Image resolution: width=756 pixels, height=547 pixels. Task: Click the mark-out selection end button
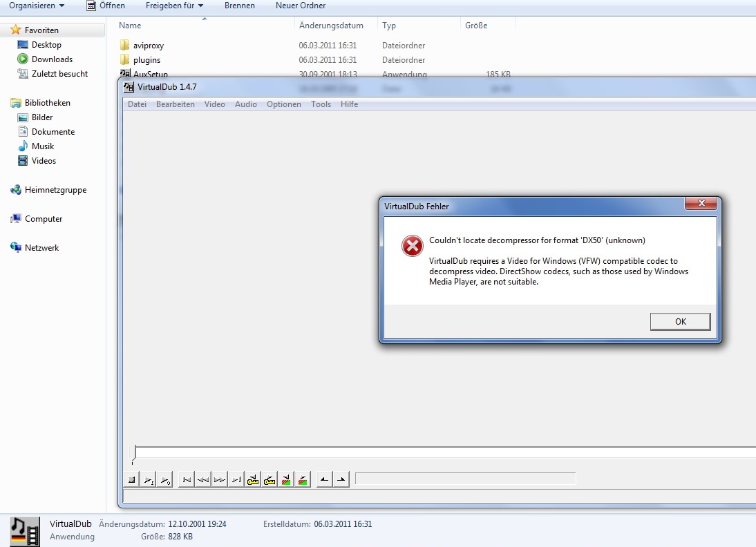pyautogui.click(x=341, y=479)
